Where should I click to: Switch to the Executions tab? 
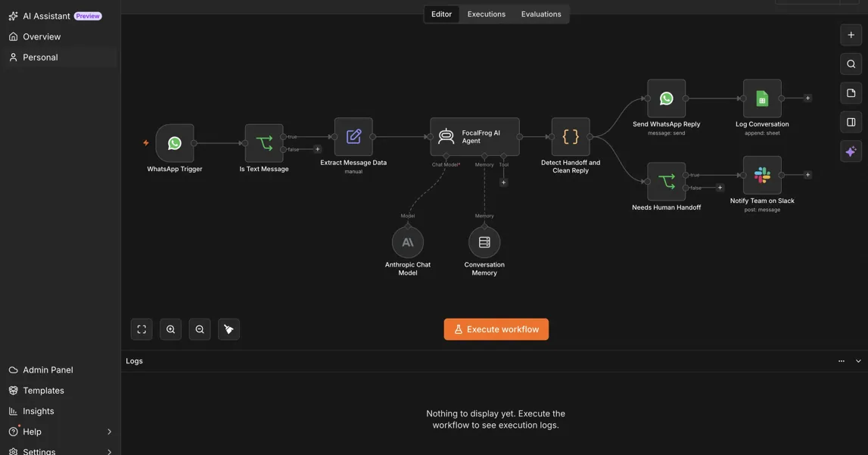pos(486,14)
